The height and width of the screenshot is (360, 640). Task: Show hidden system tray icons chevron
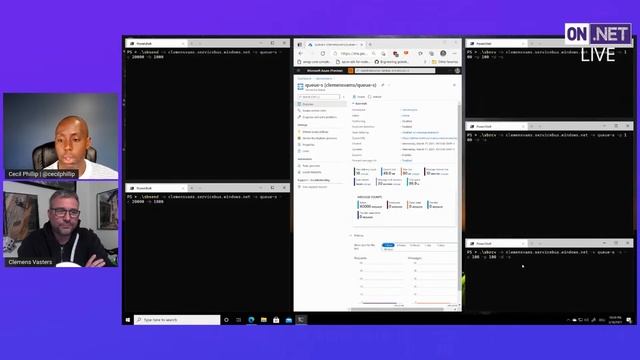568,320
